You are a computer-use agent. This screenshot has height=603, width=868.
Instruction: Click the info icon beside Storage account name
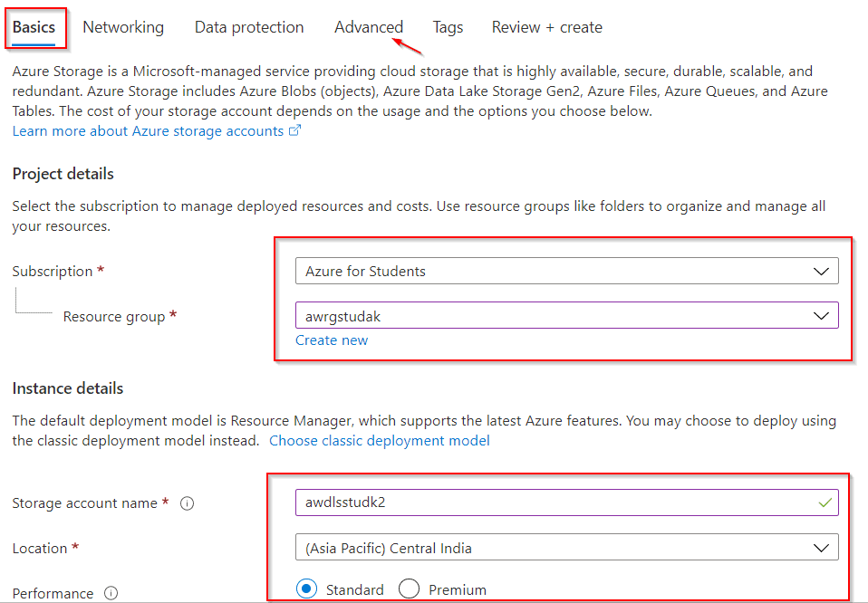point(188,503)
